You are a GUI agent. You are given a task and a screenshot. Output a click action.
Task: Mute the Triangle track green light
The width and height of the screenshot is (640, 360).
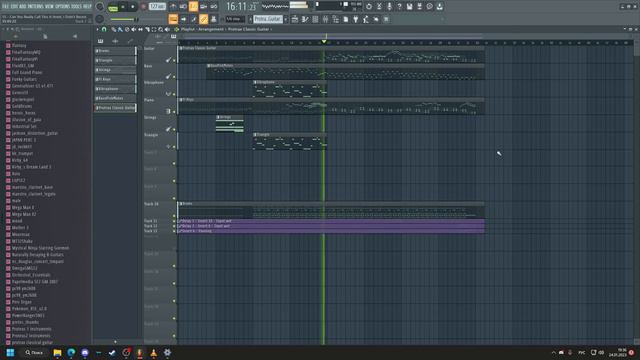tap(174, 147)
